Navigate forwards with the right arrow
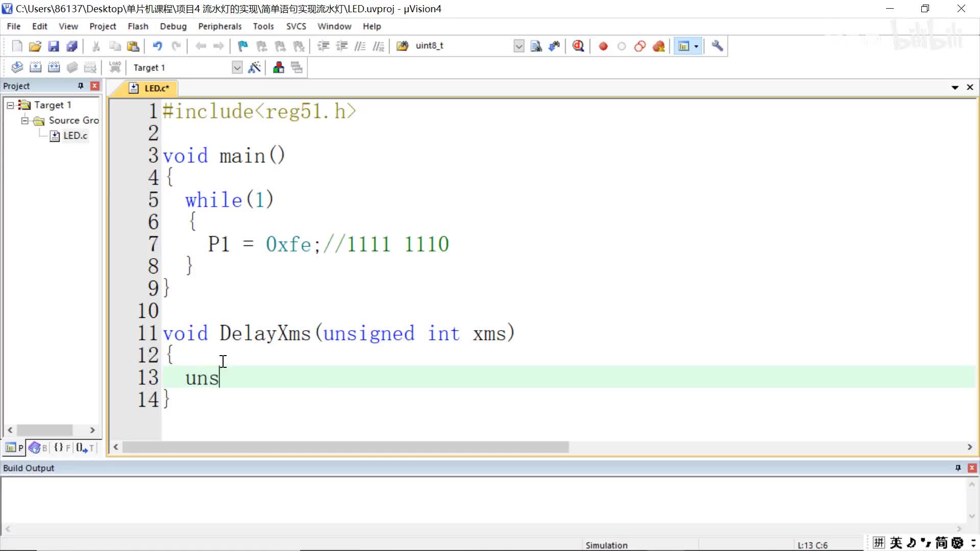Viewport: 980px width, 551px height. click(218, 46)
